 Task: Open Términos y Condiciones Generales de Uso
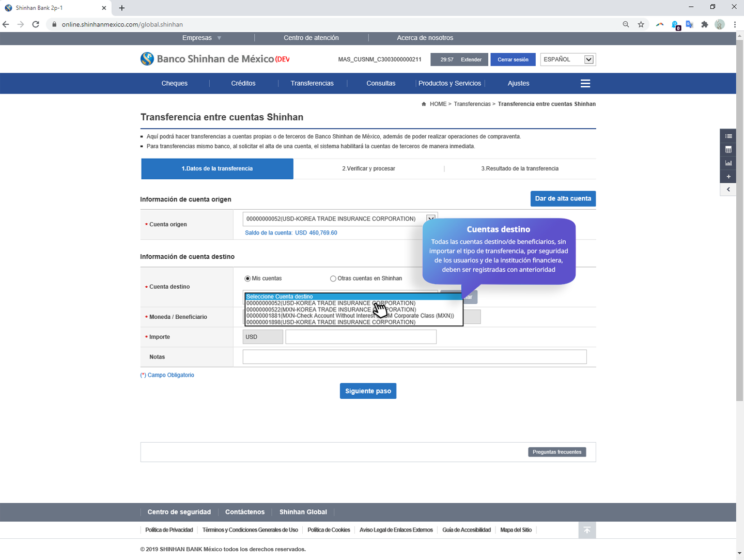pos(250,530)
